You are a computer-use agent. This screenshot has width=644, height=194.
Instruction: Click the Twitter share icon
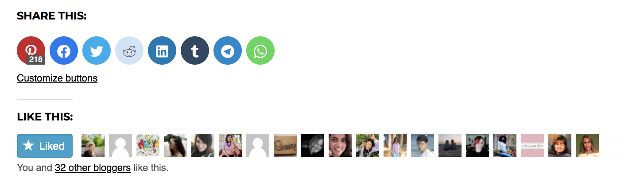pos(97,50)
